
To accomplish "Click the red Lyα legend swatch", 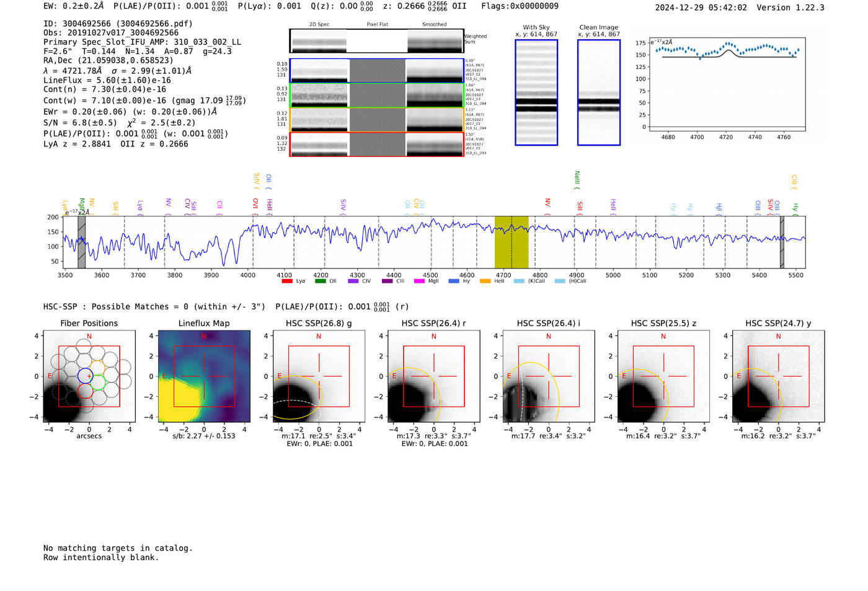I will [287, 282].
